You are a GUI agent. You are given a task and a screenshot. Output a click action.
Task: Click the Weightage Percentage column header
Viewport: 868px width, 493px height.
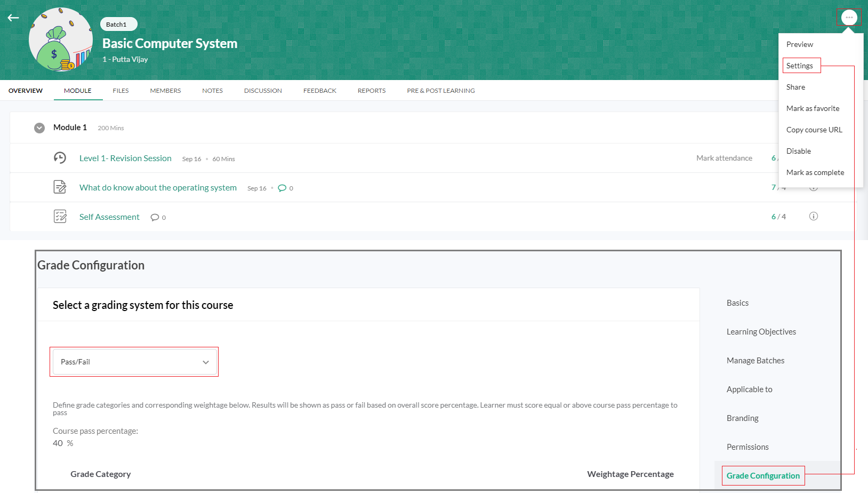[x=630, y=474]
